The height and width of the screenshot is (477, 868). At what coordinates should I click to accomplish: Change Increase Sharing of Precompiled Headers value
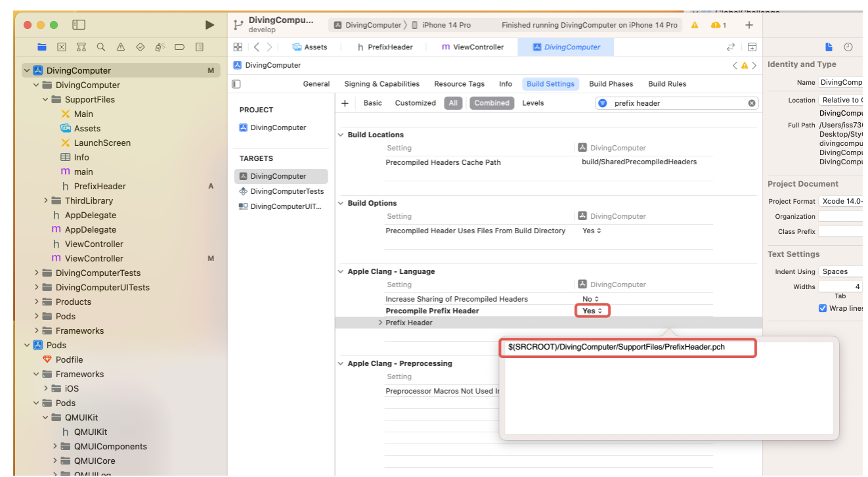[591, 299]
